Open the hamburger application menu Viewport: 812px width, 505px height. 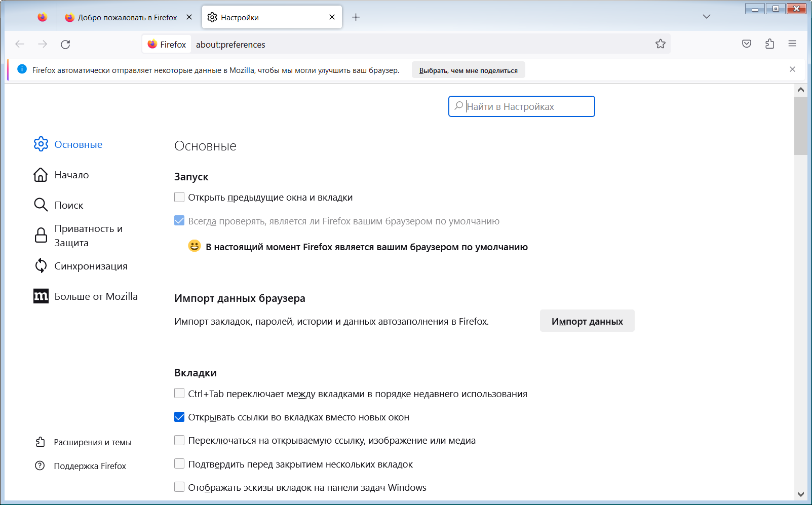792,44
